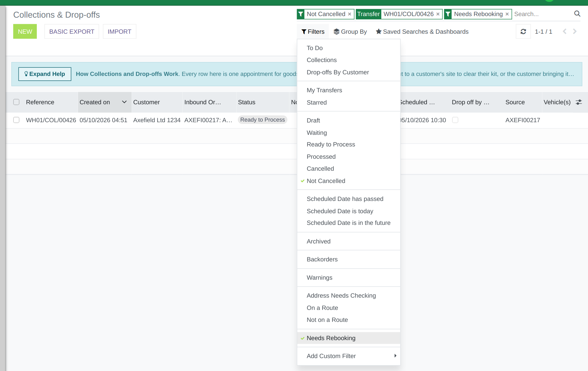This screenshot has height=371, width=588.
Task: Apply the Backorders filter
Action: click(x=349, y=259)
